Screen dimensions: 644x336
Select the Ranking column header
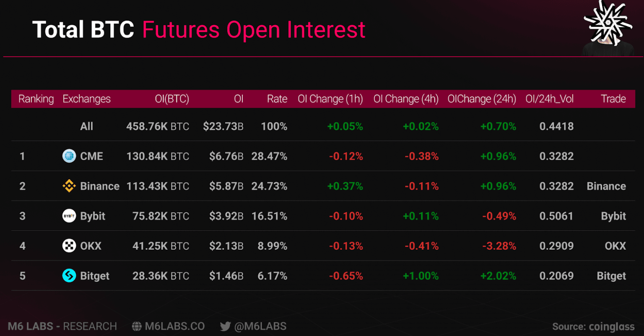click(x=36, y=99)
